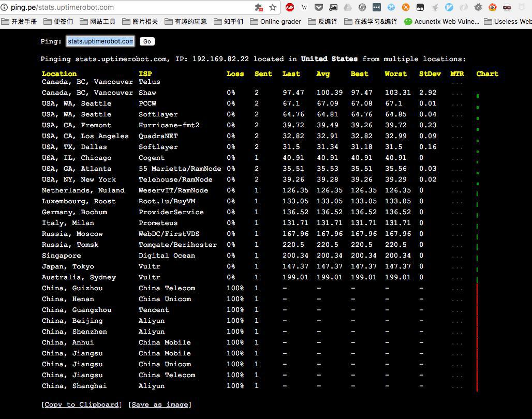Click 'Russia, Tomsk' location text
Screen dimensions: 532x419
point(70,245)
